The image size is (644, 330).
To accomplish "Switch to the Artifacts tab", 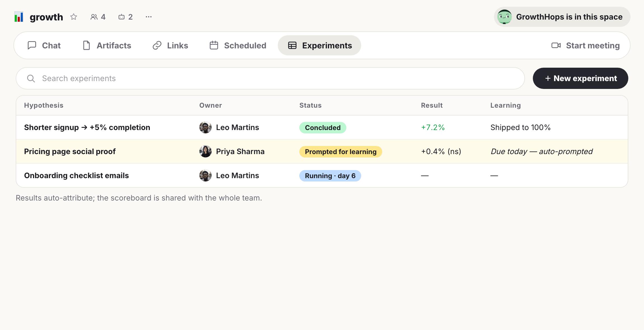I will click(107, 45).
